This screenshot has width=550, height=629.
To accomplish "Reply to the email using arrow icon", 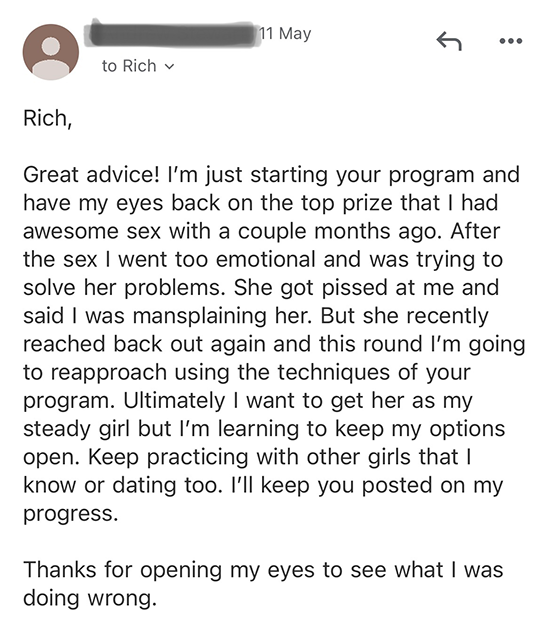I will point(449,41).
